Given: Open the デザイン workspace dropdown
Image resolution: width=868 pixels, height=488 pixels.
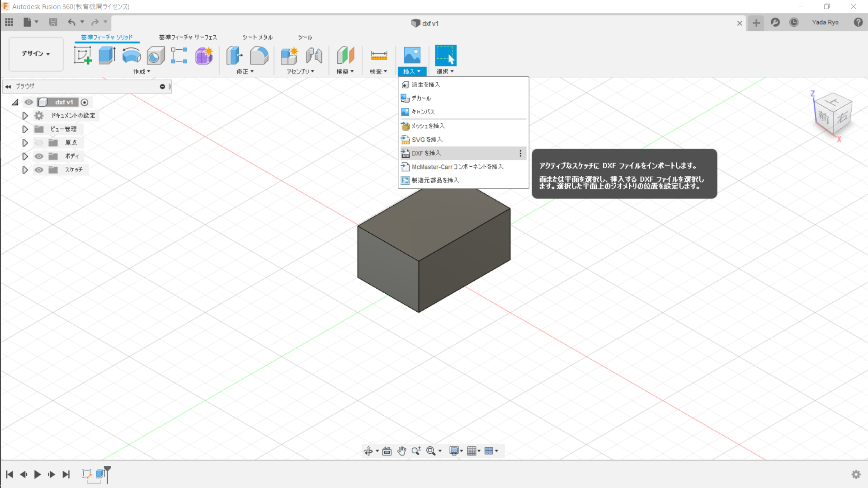Looking at the screenshot, I should click(x=35, y=54).
